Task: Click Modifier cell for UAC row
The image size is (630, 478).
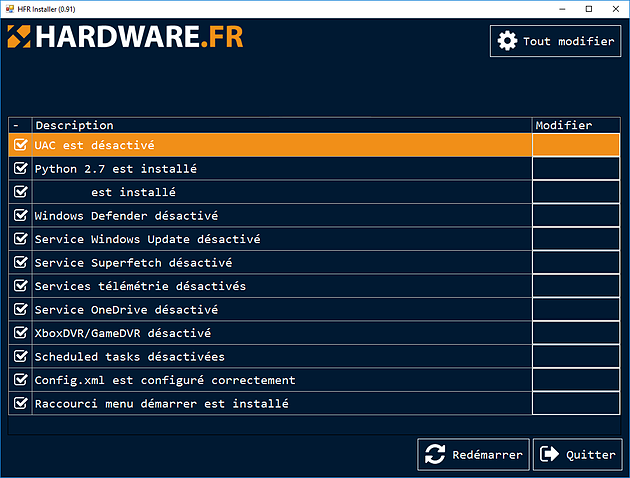Action: 576,145
